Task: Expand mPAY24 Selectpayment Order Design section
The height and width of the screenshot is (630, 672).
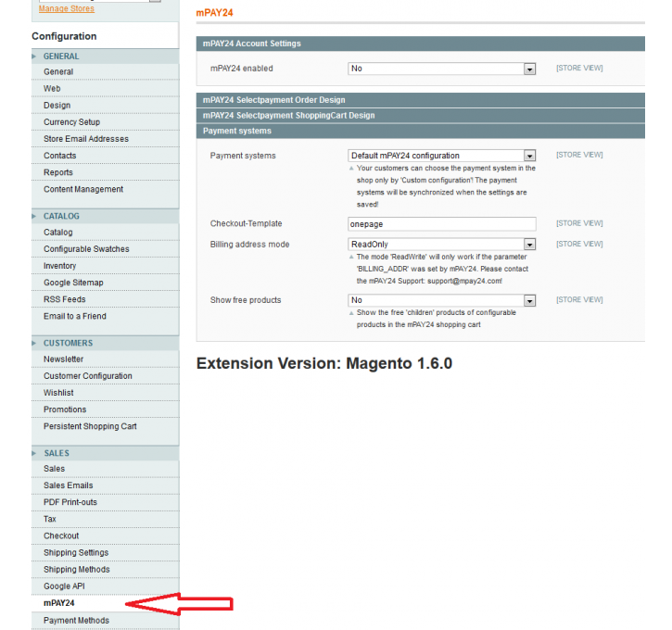Action: click(421, 100)
